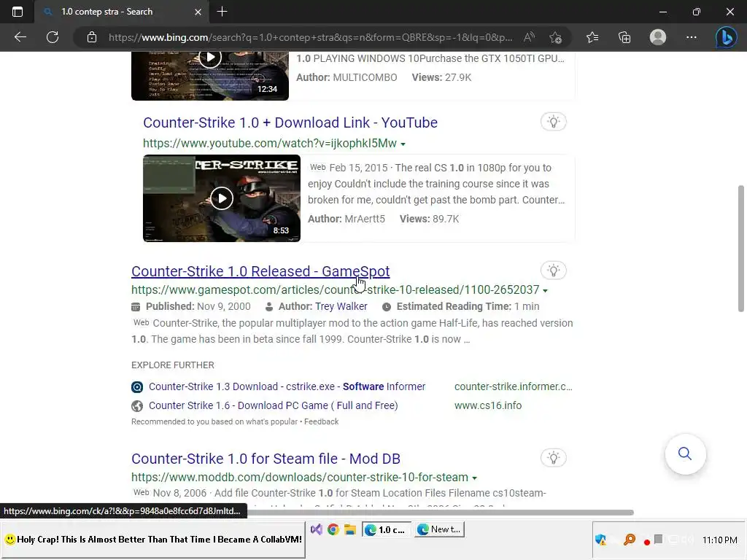The height and width of the screenshot is (560, 747).
Task: Click the floating search magnifier button
Action: [x=685, y=454]
